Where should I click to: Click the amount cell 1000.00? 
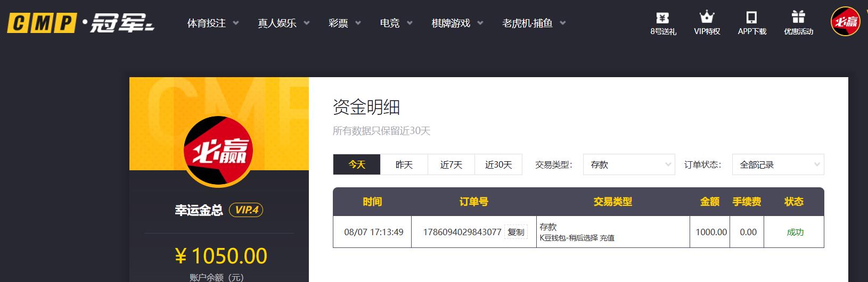(711, 232)
